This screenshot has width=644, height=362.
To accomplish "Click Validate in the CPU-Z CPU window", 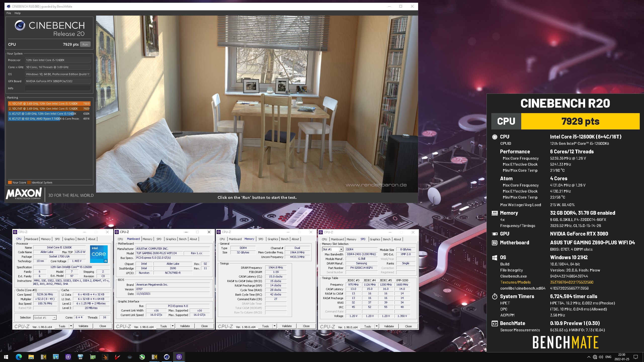I will coord(83,326).
